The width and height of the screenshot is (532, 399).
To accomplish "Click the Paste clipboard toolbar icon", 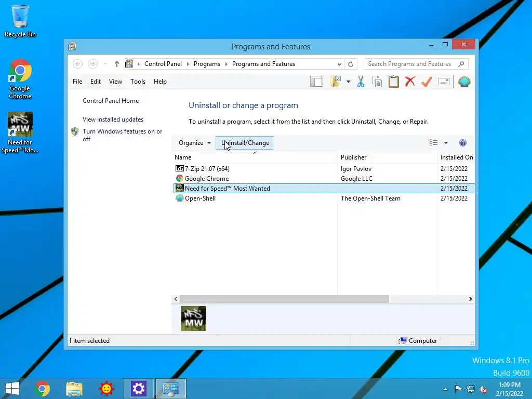I will click(394, 82).
